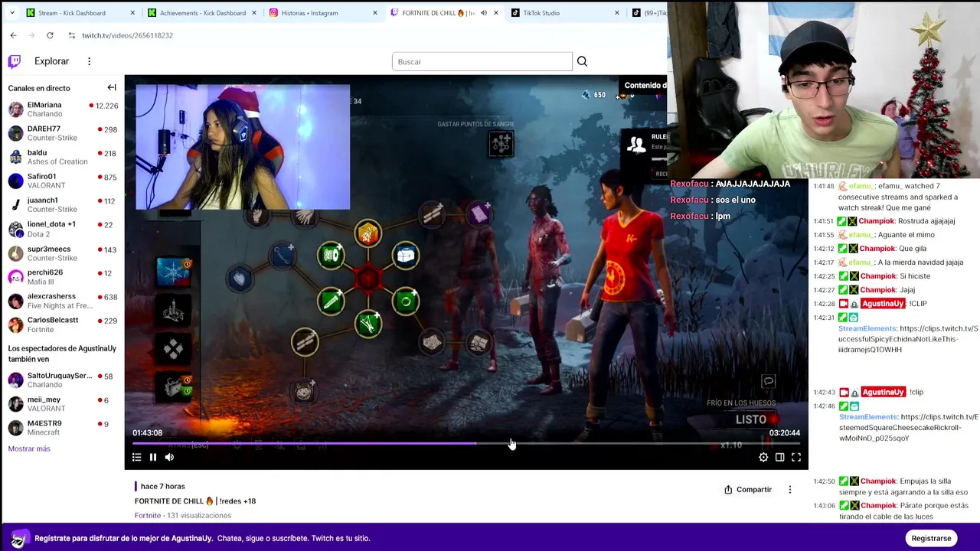Click supr3meecs's channel avatar
980x551 pixels.
click(x=15, y=253)
